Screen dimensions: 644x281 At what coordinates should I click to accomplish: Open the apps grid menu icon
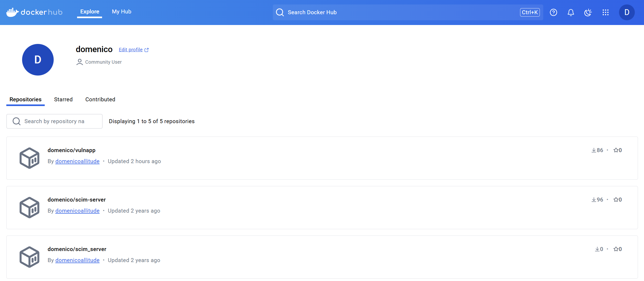click(x=605, y=12)
